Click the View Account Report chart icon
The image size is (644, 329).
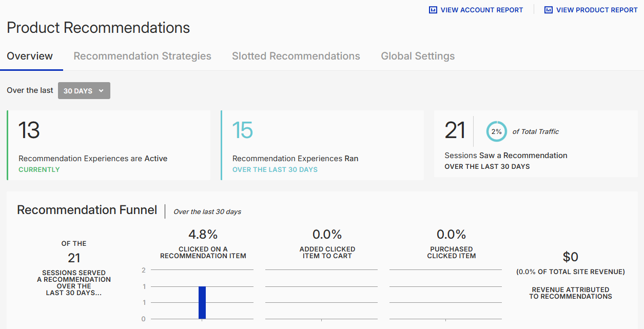point(433,10)
